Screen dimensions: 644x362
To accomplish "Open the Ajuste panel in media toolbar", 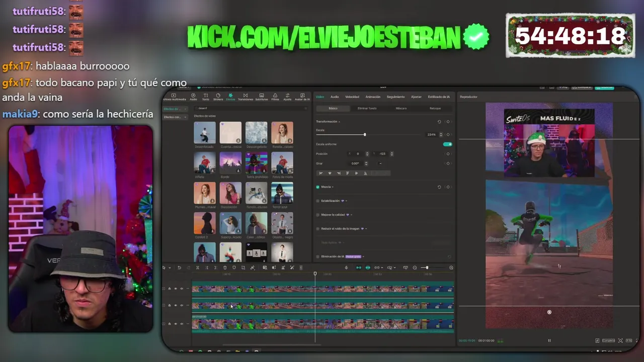I will 287,96.
